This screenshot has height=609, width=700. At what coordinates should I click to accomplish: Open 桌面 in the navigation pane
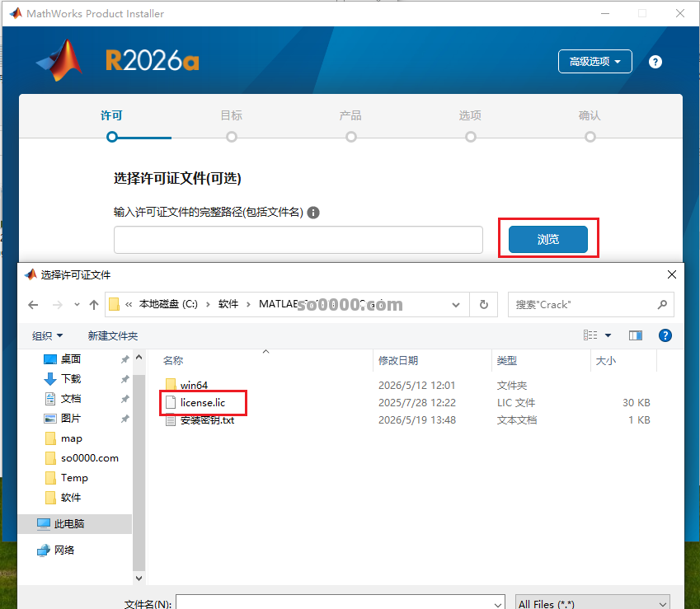[71, 358]
